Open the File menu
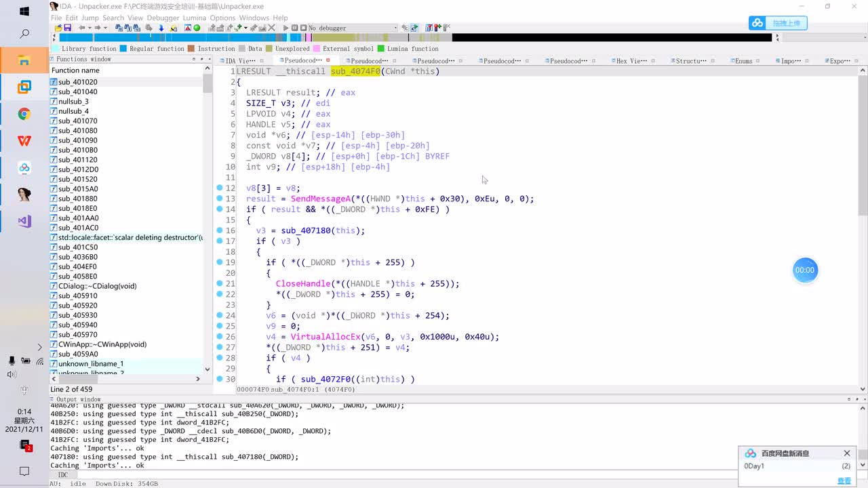The height and width of the screenshot is (488, 868). [x=56, y=18]
